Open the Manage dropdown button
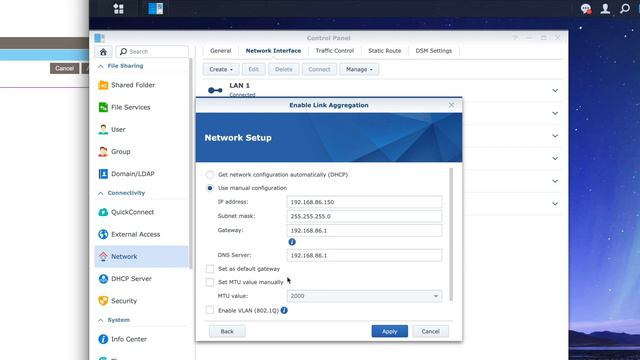 tap(359, 69)
